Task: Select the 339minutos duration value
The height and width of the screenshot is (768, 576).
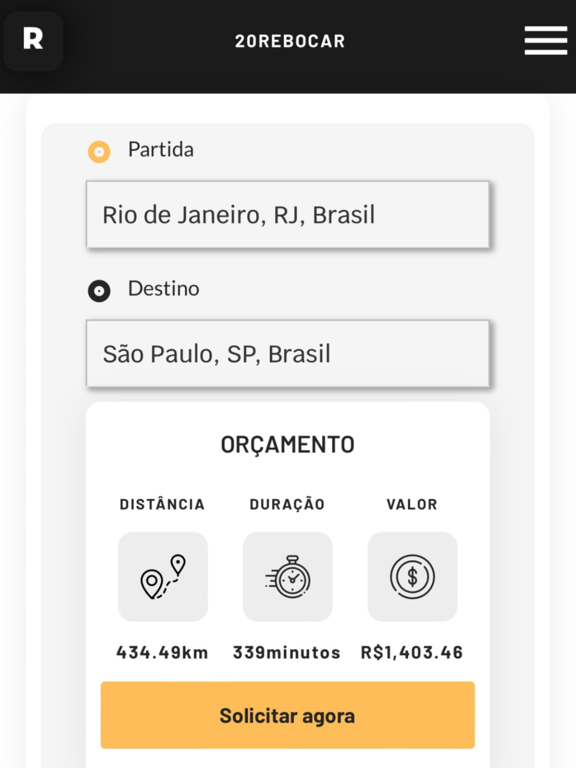Action: click(x=287, y=652)
